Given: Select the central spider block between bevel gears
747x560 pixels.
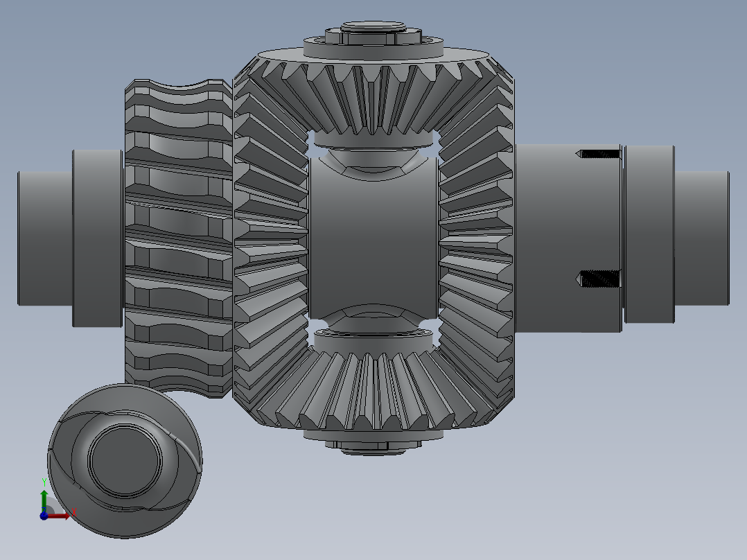Looking at the screenshot, I should pos(373,238).
